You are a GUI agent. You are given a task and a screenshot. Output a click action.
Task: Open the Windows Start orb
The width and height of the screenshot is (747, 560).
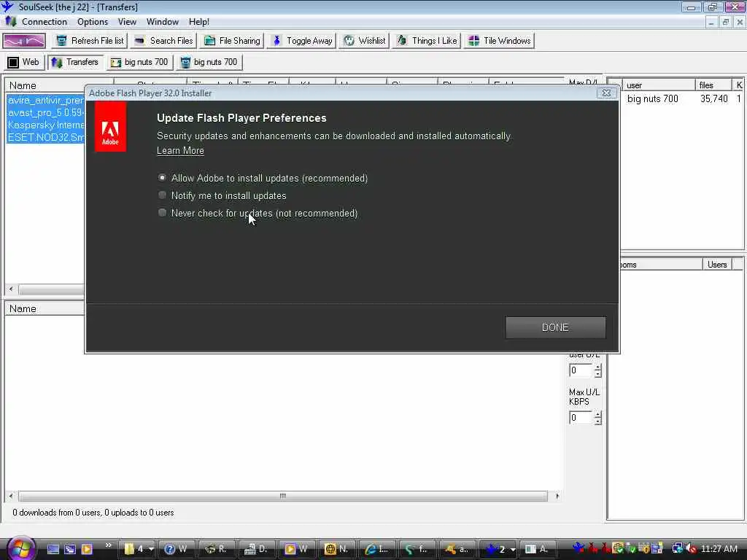[20, 548]
